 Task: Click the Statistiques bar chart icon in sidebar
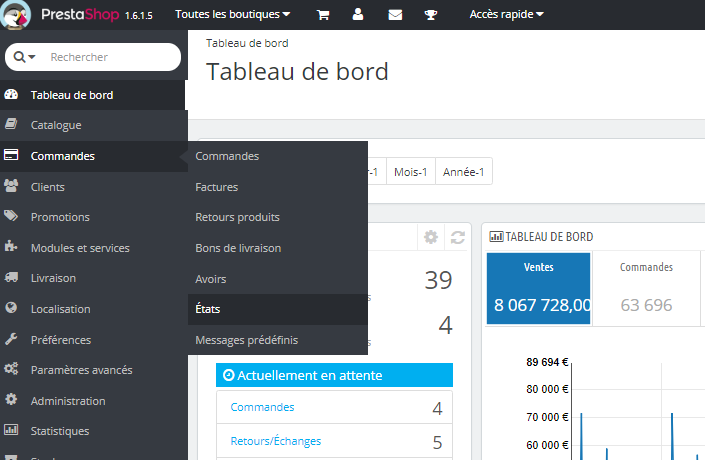click(x=11, y=430)
